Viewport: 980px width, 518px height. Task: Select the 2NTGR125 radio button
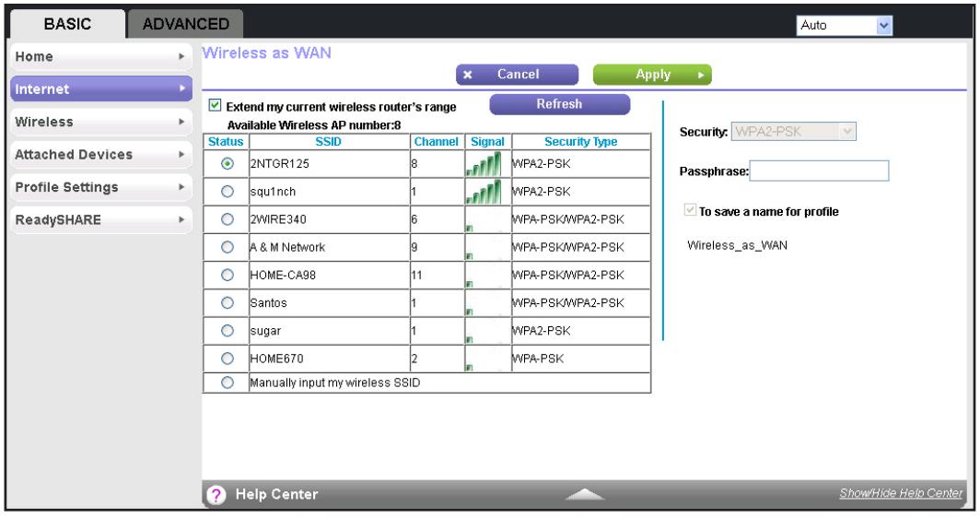coord(227,164)
